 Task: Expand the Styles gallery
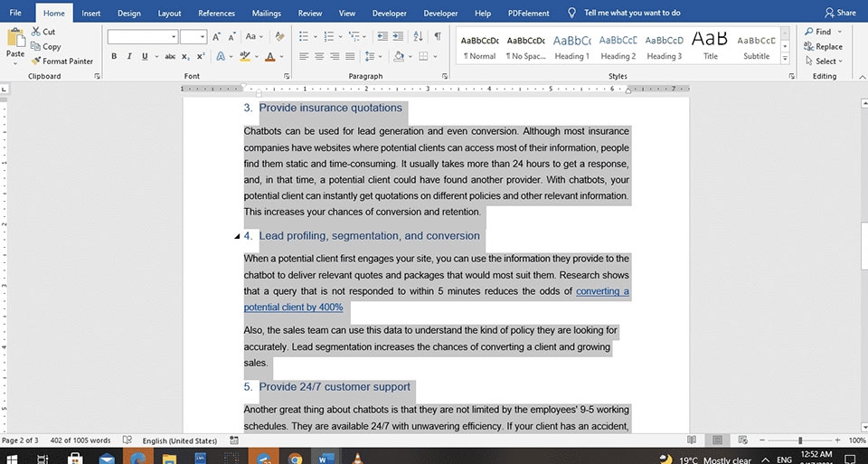(785, 59)
